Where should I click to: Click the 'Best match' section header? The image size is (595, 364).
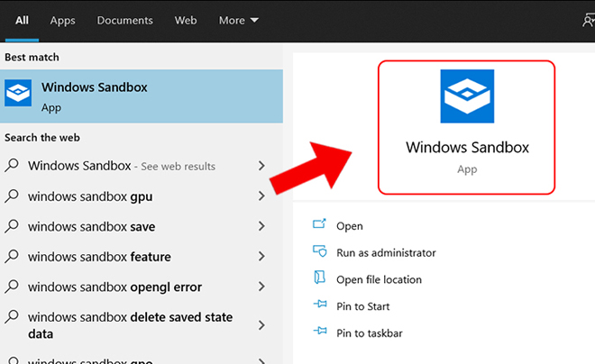click(32, 58)
